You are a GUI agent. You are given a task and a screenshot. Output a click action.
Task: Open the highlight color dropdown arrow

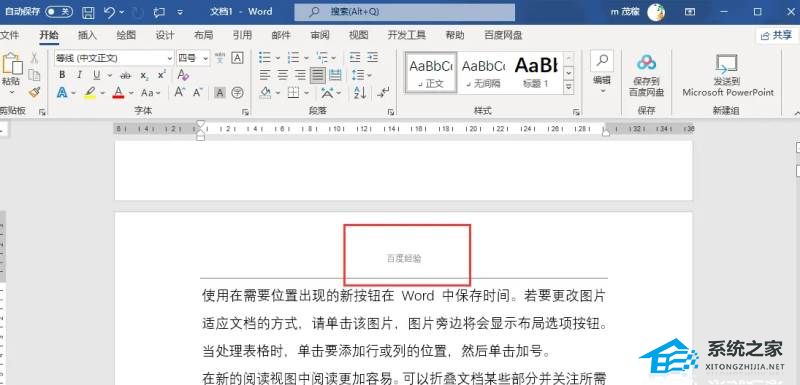click(x=103, y=93)
